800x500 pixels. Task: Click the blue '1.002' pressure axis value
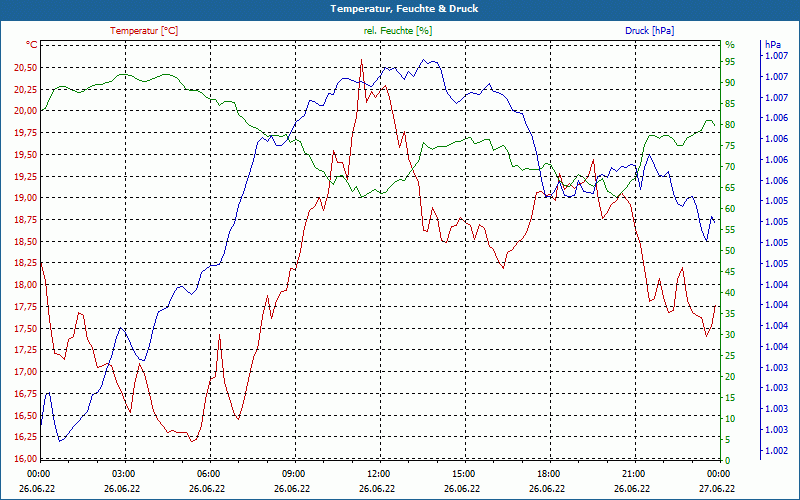(x=776, y=451)
